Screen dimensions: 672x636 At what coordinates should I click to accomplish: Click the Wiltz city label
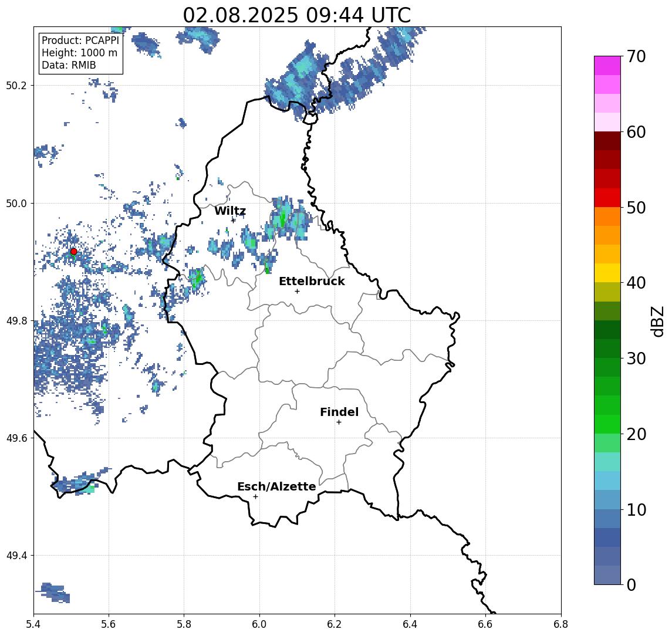click(x=230, y=211)
